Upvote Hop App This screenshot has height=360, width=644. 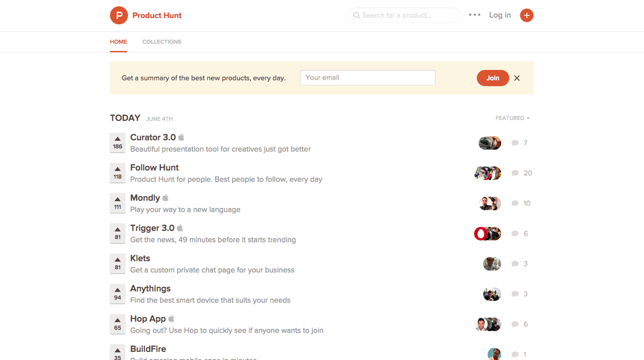pos(118,324)
